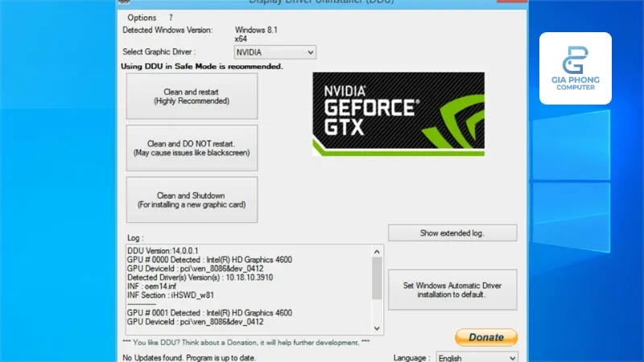
Task: Open the ? help menu
Action: [x=171, y=18]
